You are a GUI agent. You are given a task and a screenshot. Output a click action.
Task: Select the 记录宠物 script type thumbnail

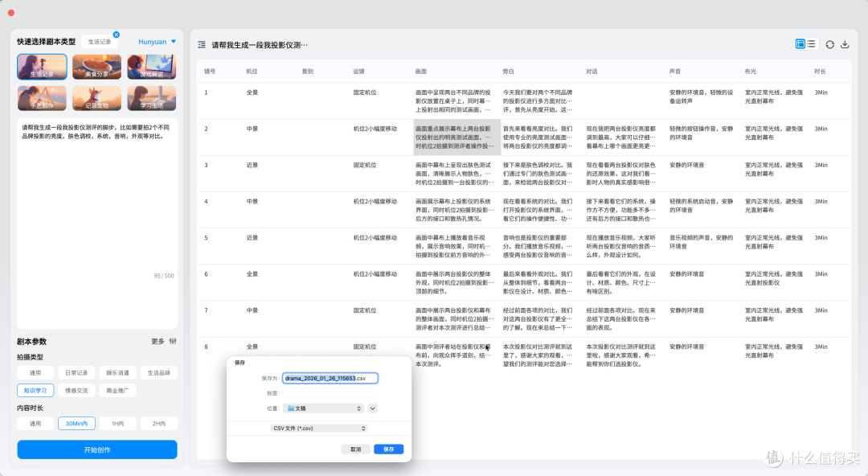[97, 98]
